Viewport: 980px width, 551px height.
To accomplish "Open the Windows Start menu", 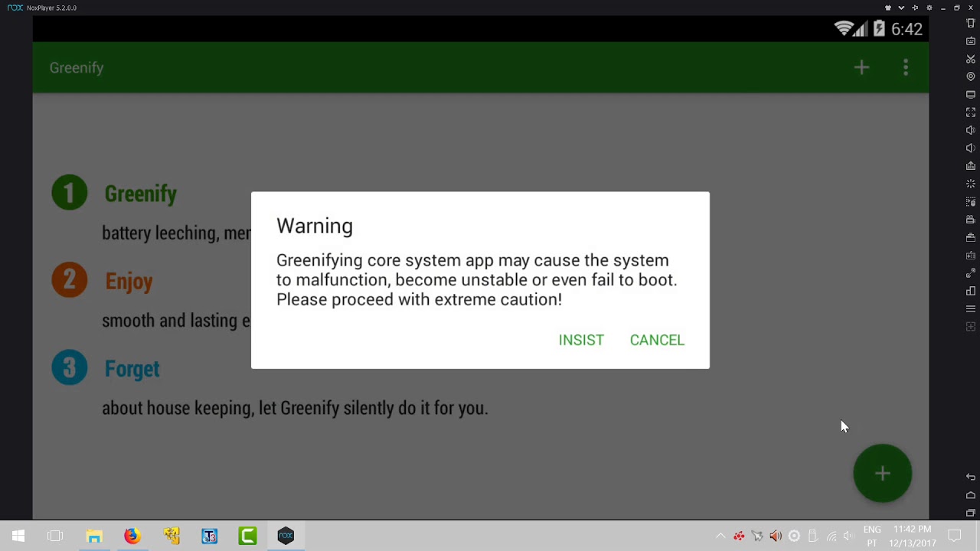I will tap(18, 536).
